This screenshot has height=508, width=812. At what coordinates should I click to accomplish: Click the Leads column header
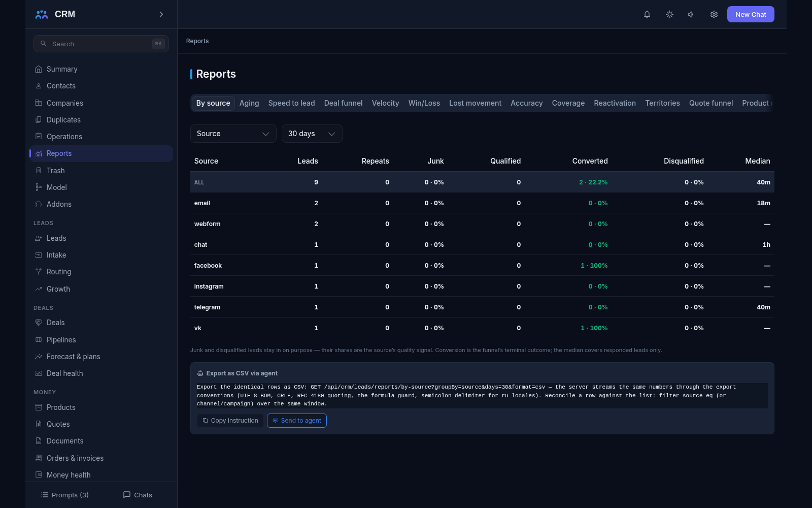(308, 161)
